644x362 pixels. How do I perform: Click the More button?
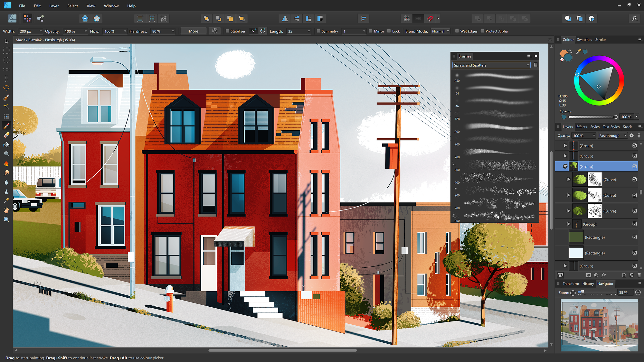pos(194,31)
